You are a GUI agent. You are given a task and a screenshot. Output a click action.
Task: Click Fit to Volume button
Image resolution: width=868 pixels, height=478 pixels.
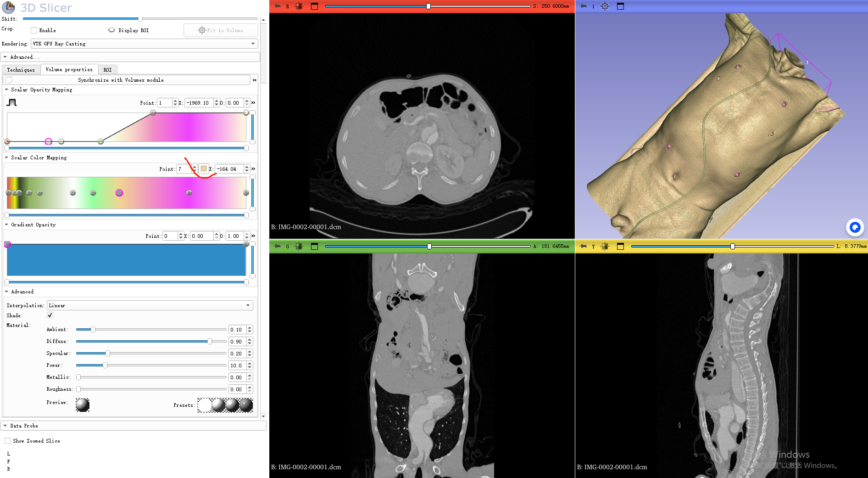point(221,30)
